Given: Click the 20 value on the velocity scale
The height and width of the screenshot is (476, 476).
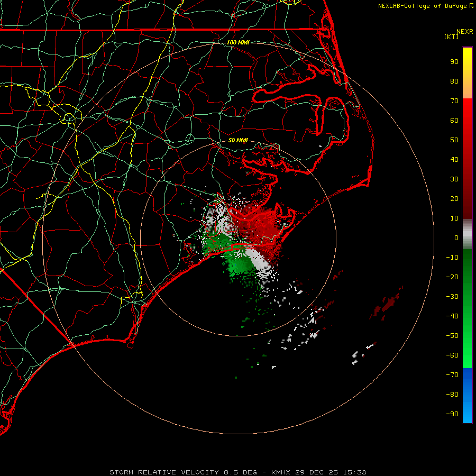Looking at the screenshot, I should coord(454,199).
